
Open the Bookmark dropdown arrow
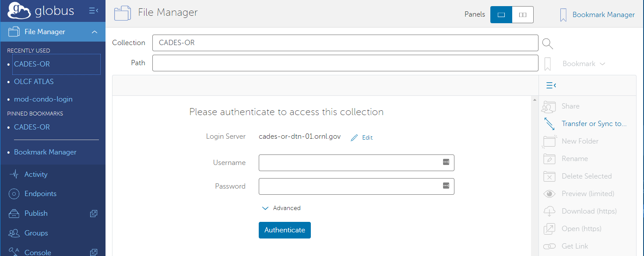click(602, 64)
